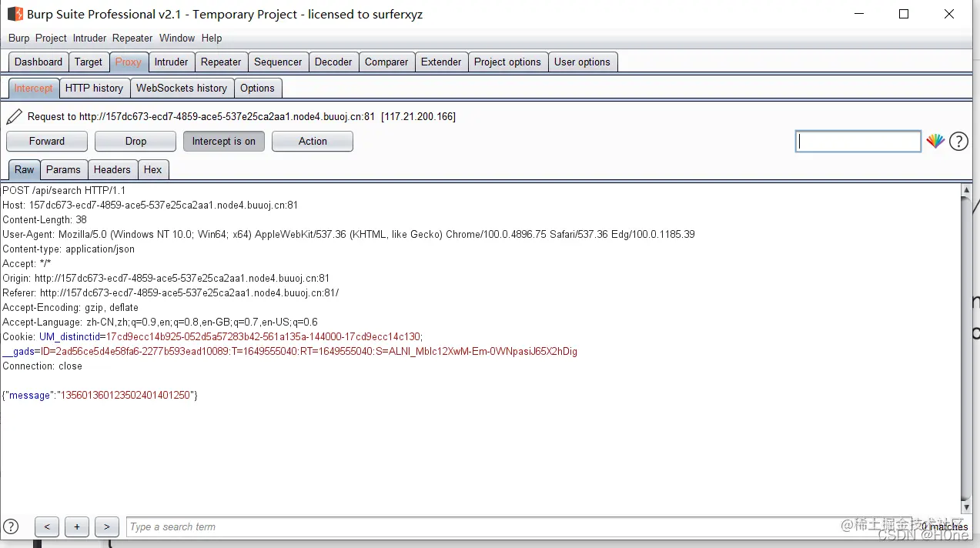The width and height of the screenshot is (980, 548).
Task: Open the Window menu
Action: click(x=177, y=38)
